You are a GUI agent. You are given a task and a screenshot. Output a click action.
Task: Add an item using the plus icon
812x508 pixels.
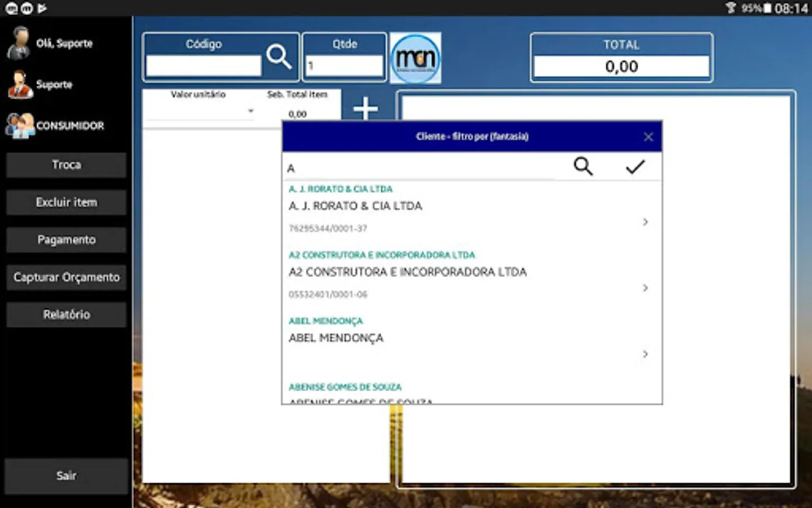365,109
